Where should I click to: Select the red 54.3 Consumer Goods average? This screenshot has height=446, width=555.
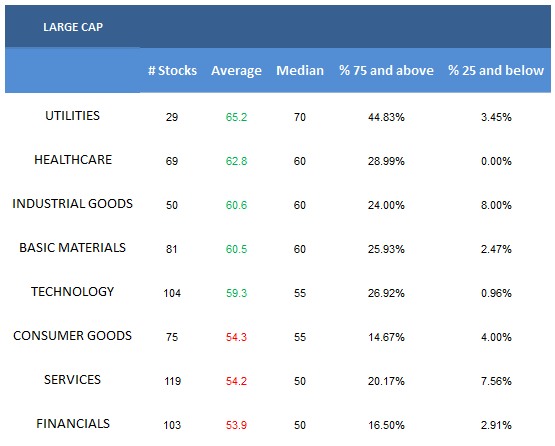(x=236, y=337)
